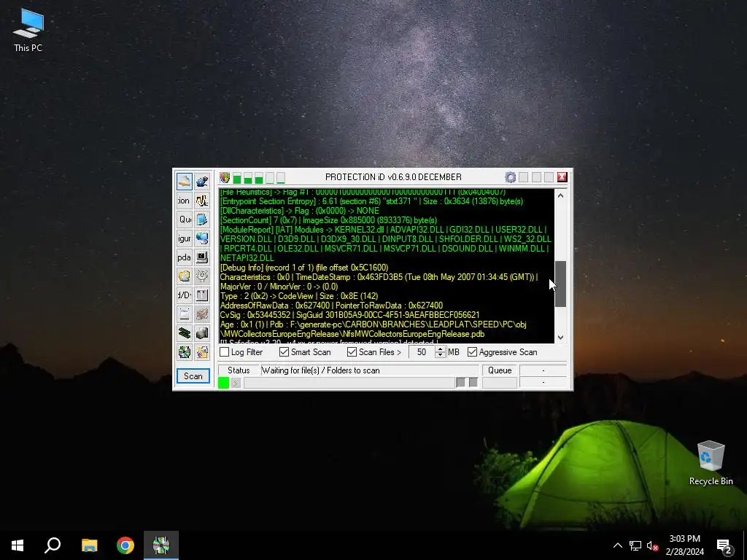Click the first green level indicator in title bar
The image size is (747, 560).
click(x=237, y=178)
